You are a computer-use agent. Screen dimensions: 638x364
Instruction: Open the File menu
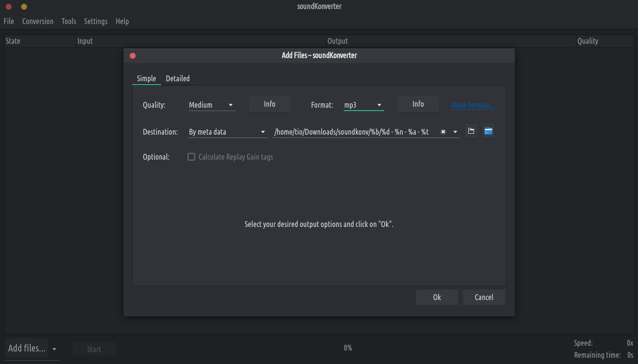(9, 21)
